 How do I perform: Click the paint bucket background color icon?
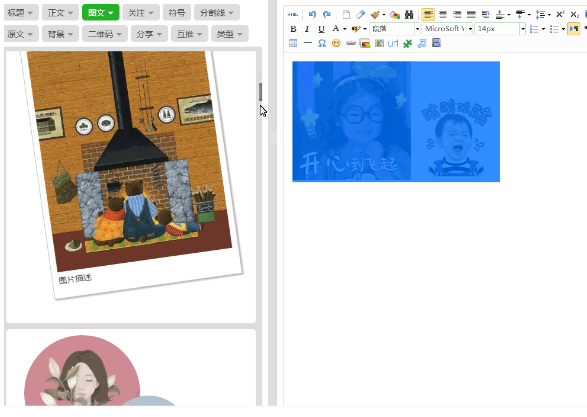pos(394,15)
